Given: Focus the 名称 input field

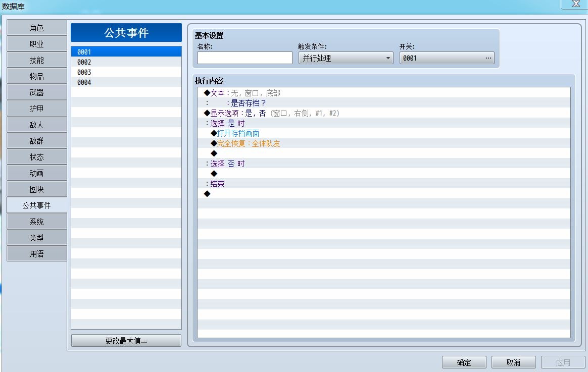Looking at the screenshot, I should click(245, 58).
